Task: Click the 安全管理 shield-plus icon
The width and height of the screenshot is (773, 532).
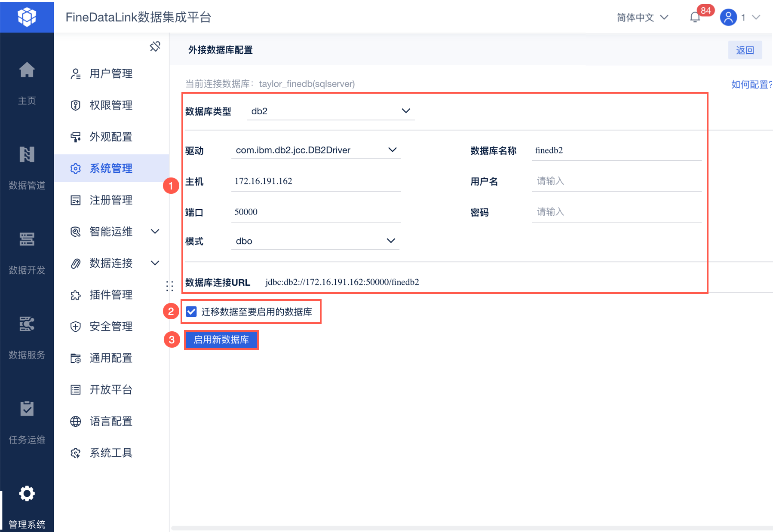Action: click(x=76, y=327)
